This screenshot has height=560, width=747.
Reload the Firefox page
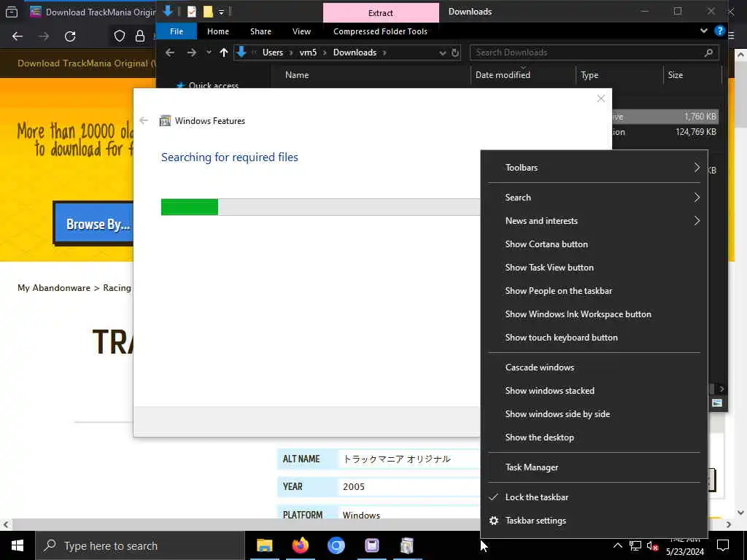click(70, 36)
